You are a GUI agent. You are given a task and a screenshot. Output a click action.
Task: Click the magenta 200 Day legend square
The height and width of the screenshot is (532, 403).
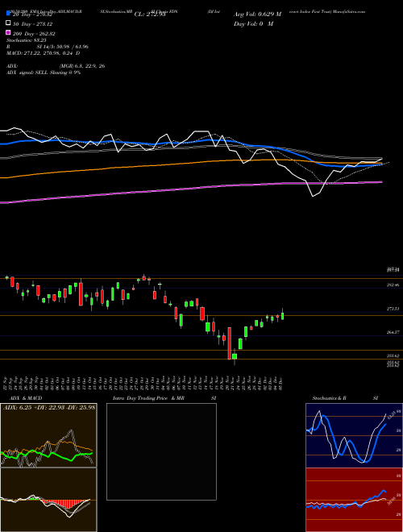point(9,33)
